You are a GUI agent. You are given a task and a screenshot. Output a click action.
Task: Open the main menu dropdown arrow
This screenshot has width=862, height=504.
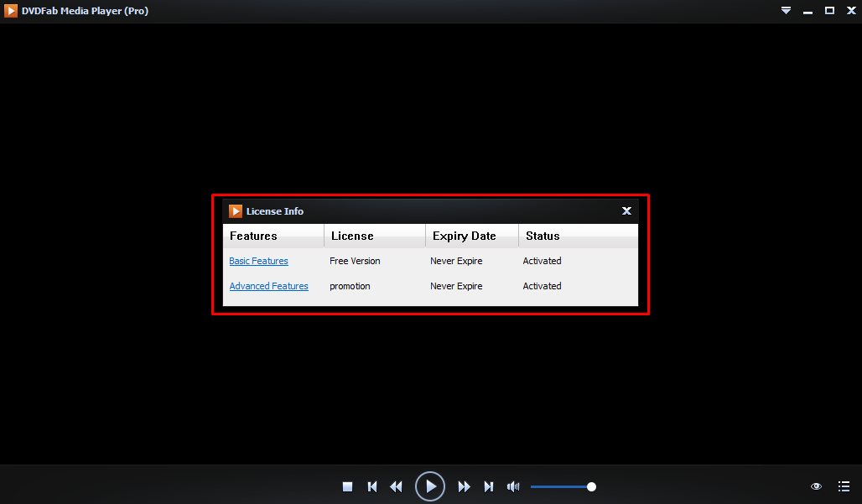[x=787, y=10]
